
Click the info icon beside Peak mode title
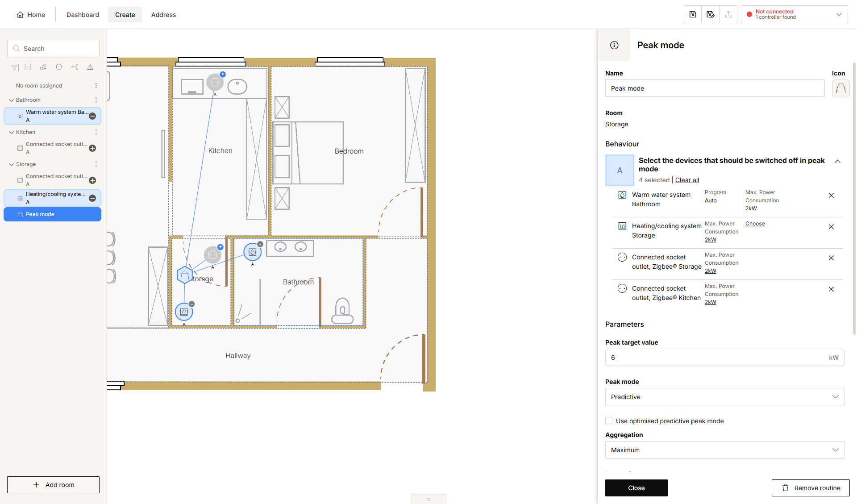(614, 45)
